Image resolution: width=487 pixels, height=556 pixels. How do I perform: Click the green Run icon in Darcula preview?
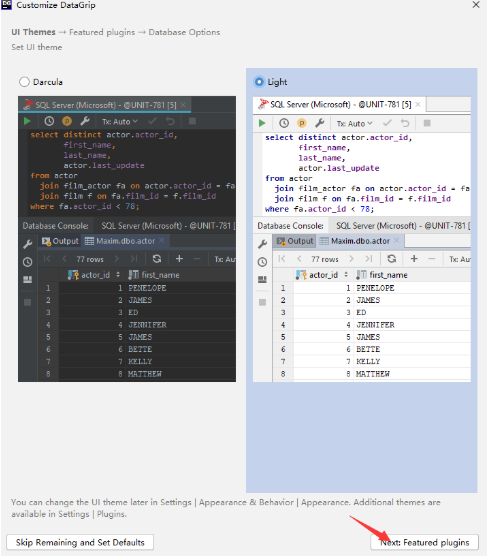click(27, 121)
